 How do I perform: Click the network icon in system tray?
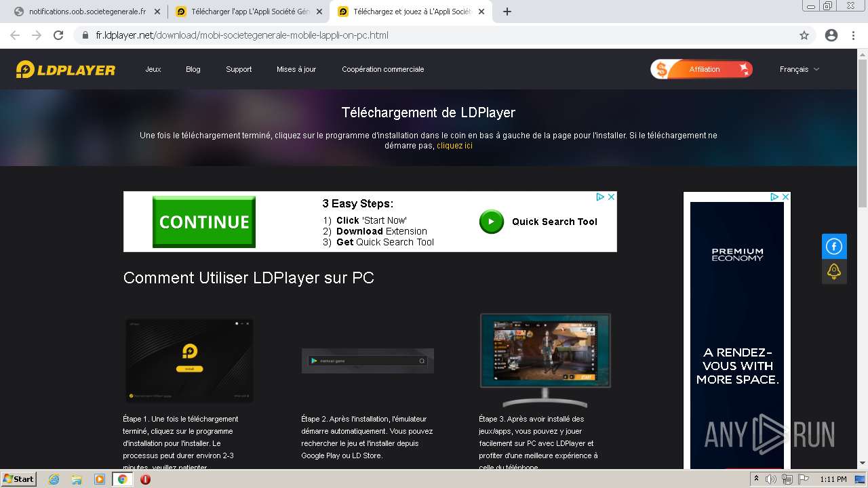(787, 479)
